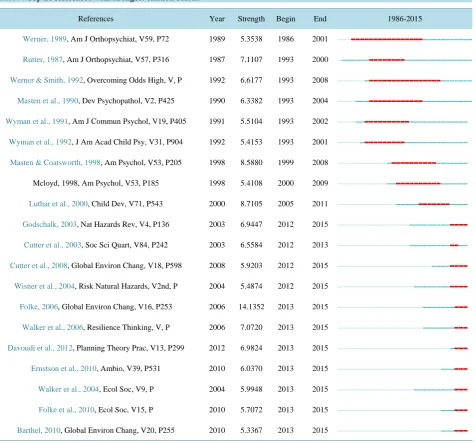Click the burst bar for Folke, 2006

pos(461,307)
